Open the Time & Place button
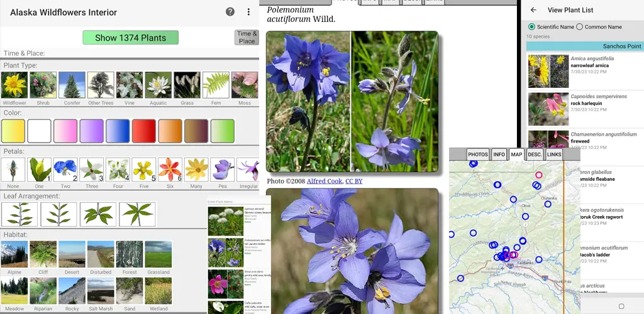Image resolution: width=644 pixels, height=314 pixels. [x=247, y=37]
